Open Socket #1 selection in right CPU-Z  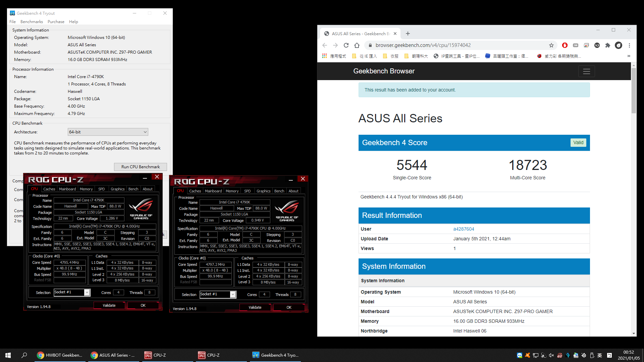coord(218,294)
